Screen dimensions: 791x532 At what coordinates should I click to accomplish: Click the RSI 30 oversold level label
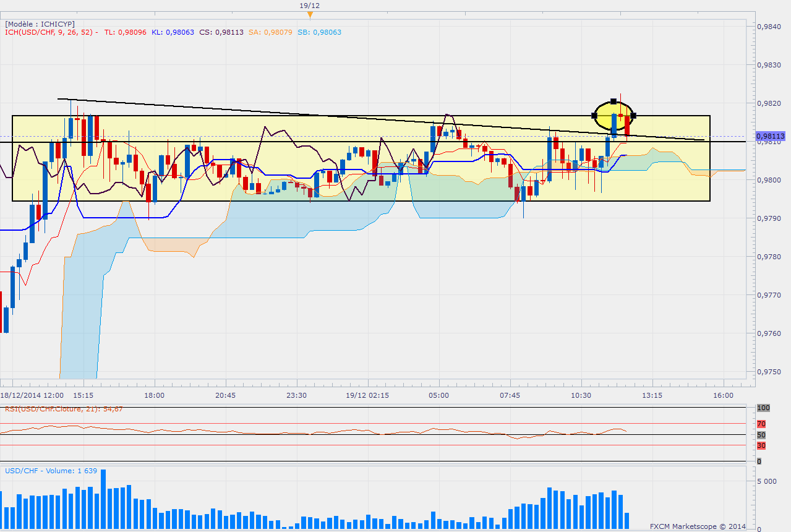(x=761, y=445)
